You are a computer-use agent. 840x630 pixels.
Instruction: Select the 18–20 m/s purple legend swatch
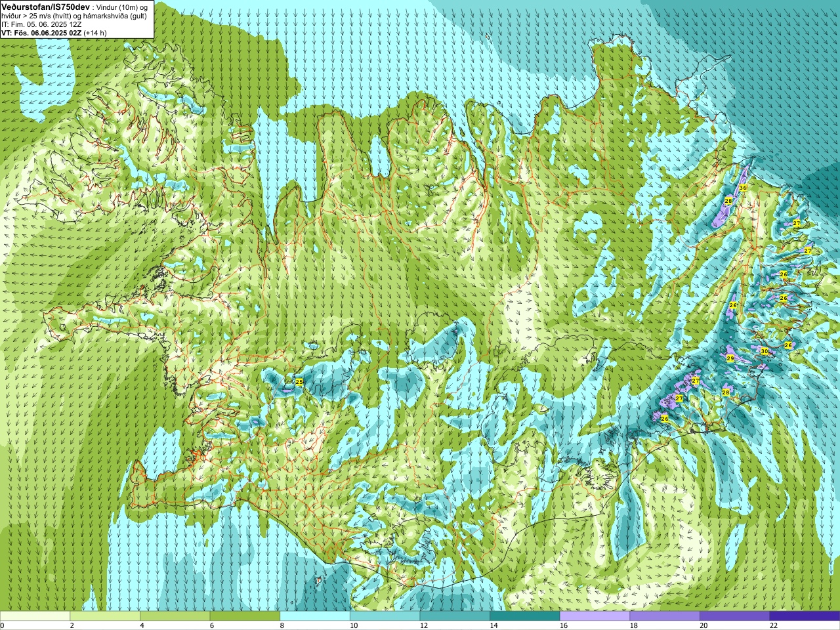[665, 616]
